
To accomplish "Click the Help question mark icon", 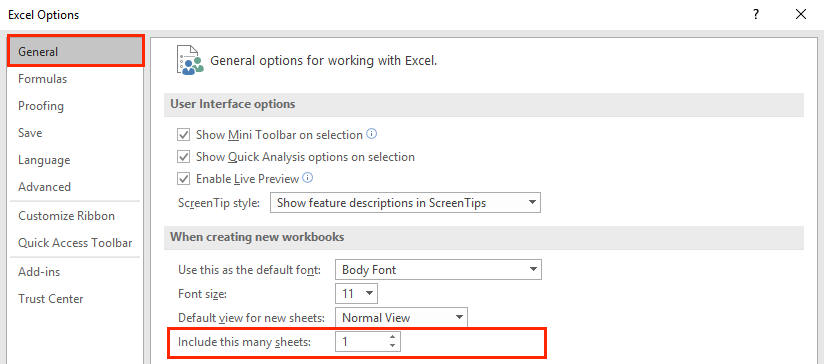I will (x=756, y=15).
